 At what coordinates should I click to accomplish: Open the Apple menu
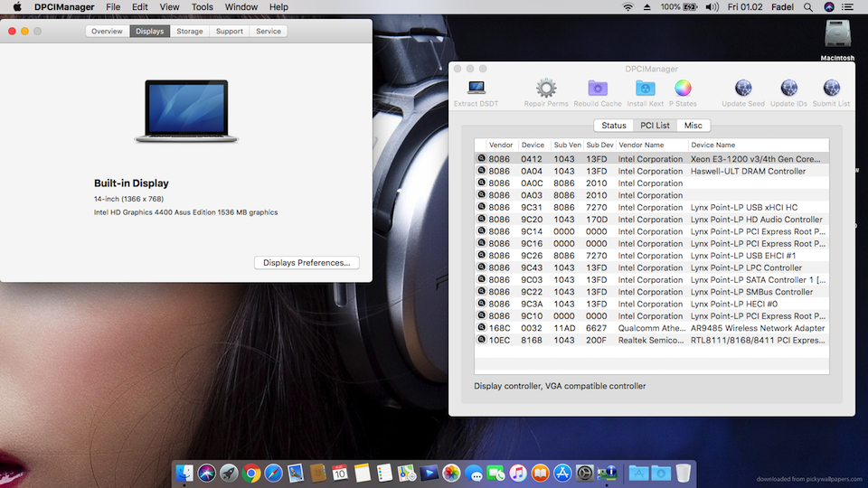17,7
